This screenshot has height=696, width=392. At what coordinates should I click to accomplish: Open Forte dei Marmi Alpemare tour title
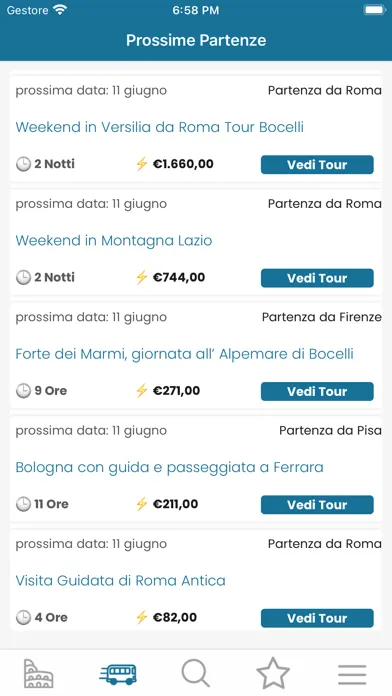point(184,354)
